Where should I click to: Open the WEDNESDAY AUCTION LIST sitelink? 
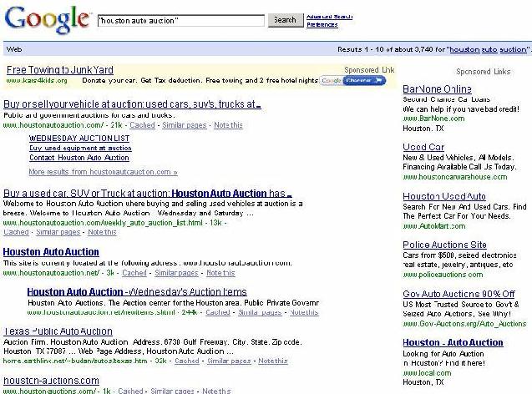click(x=79, y=139)
